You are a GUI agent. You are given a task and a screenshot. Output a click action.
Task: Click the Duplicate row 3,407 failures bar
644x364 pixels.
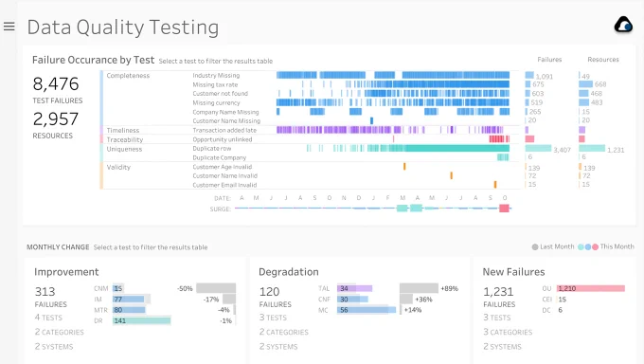click(538, 148)
